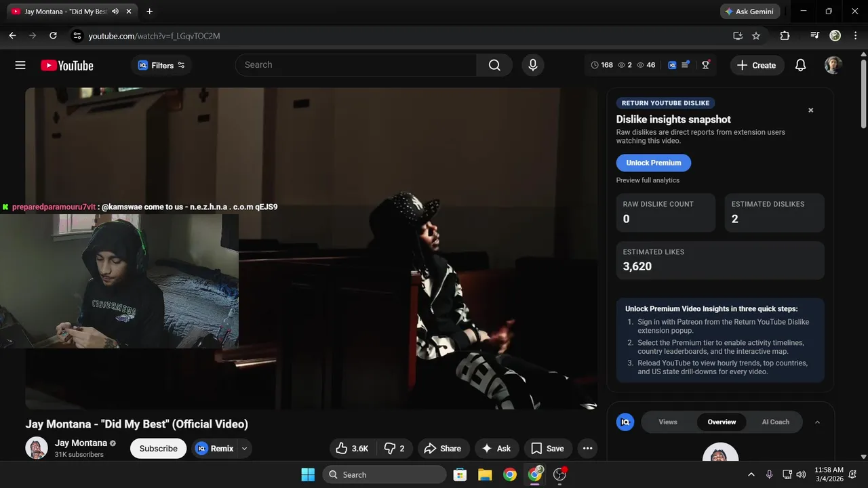Go back with browser back arrow
The height and width of the screenshot is (488, 868).
pos(12,35)
